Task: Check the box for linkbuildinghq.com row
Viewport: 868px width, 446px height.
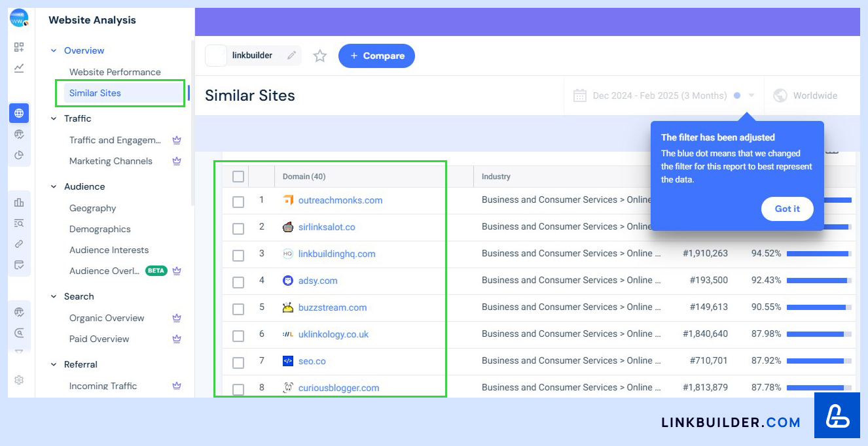Action: 238,255
